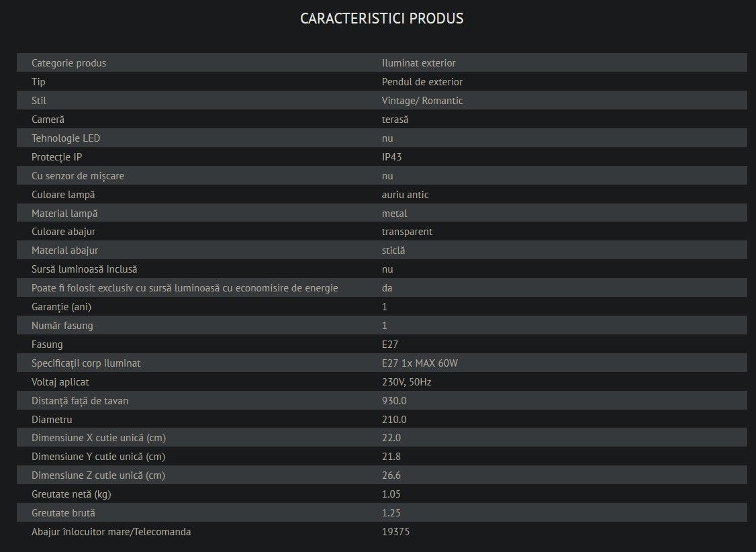
Task: Select the 19375 replacement shade code
Action: [x=396, y=533]
